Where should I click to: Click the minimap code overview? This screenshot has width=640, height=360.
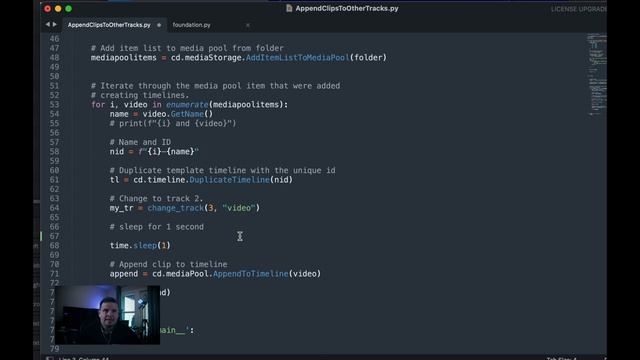click(x=597, y=74)
